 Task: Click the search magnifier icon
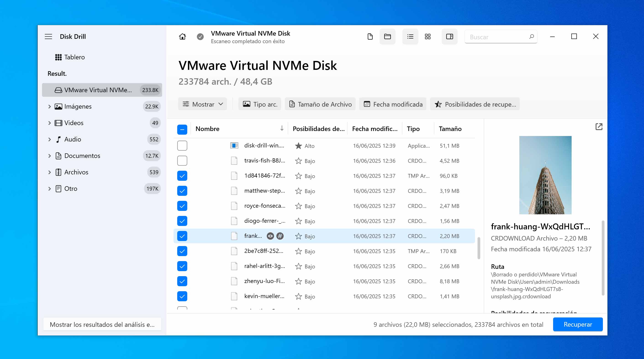click(x=531, y=37)
